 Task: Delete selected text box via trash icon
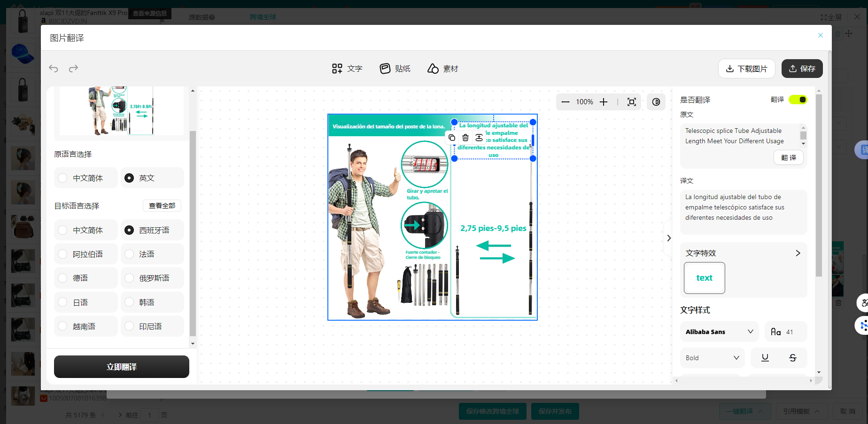coord(465,138)
